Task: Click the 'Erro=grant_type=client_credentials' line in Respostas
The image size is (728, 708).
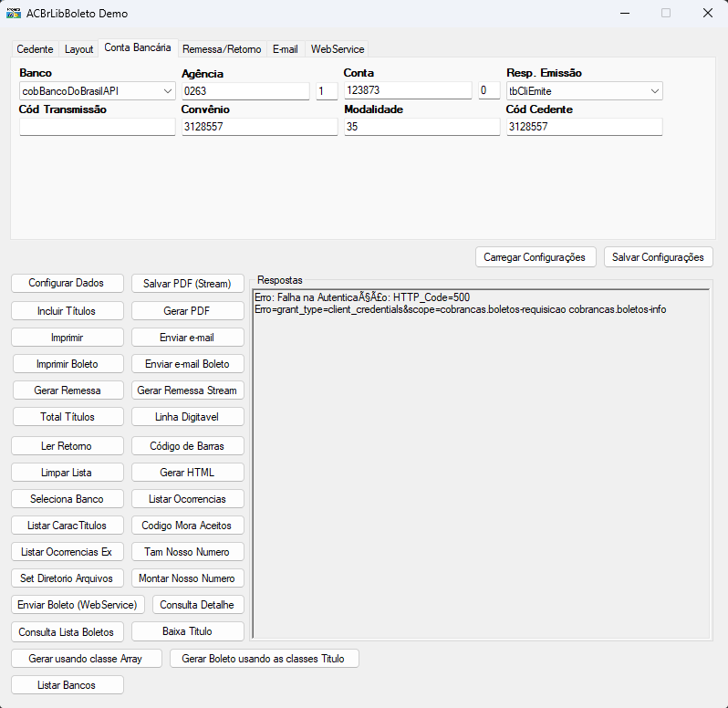Action: tap(460, 309)
